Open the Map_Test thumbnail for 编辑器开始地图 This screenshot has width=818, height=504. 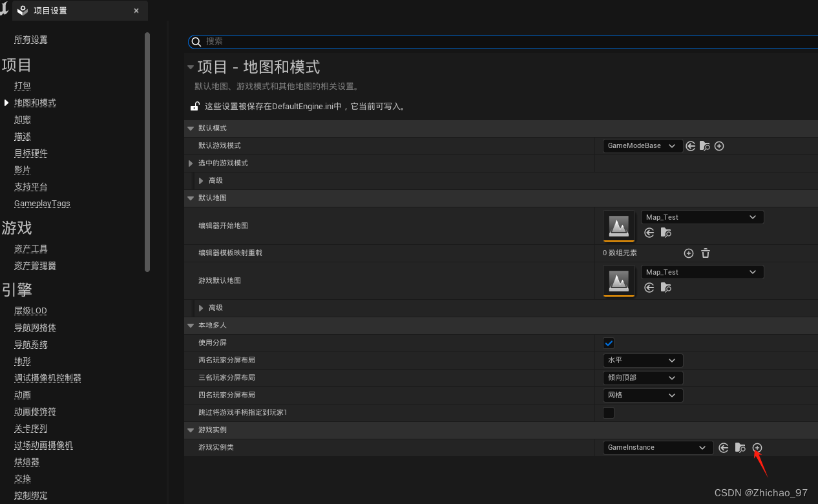tap(618, 226)
